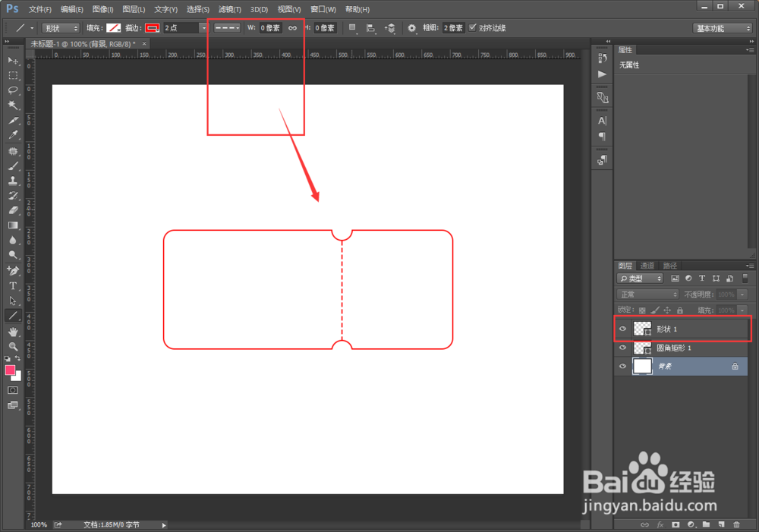Open the 文件(F) menu
759x532 pixels.
click(x=40, y=9)
